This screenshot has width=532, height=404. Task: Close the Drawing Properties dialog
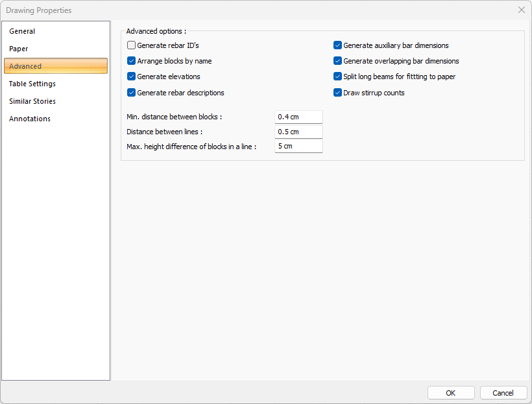click(521, 10)
